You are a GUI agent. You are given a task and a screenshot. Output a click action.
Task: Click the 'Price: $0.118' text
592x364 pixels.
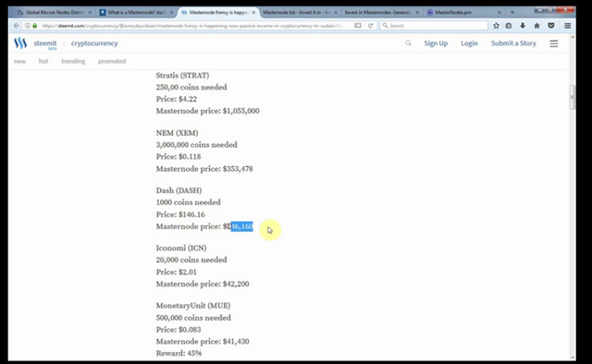(x=179, y=156)
